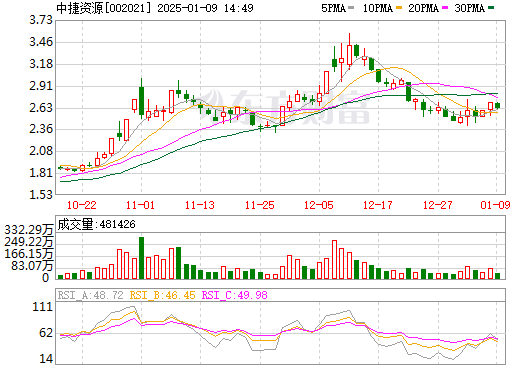Click the 332.29万 volume axis label

29,229
